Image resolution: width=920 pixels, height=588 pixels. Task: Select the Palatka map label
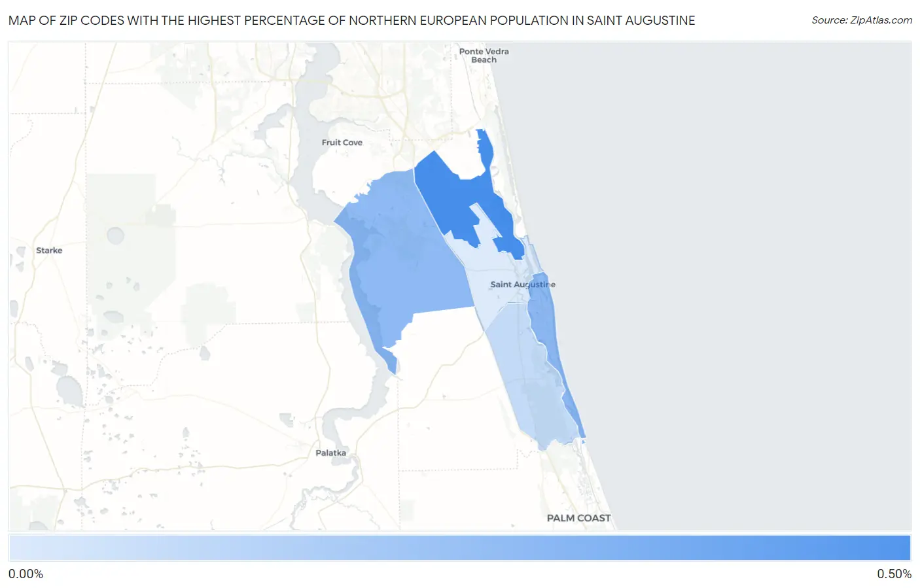330,453
